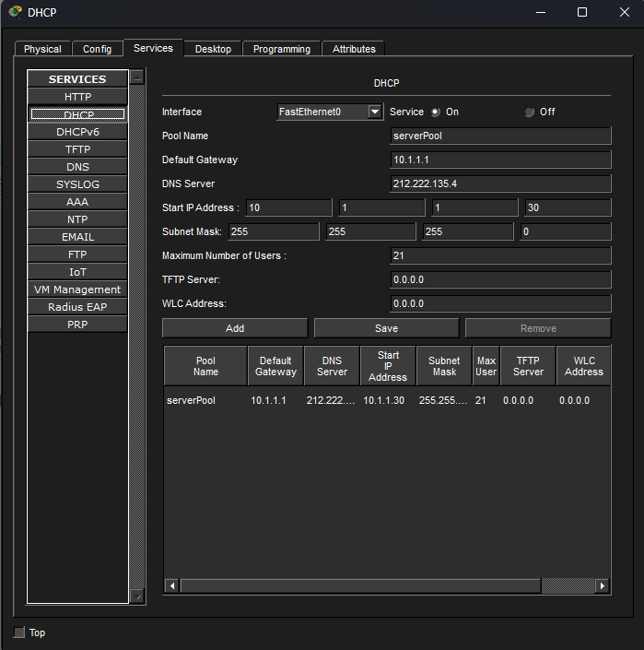Turn the DHCP service On
Image resolution: width=644 pixels, height=650 pixels.
coord(435,112)
